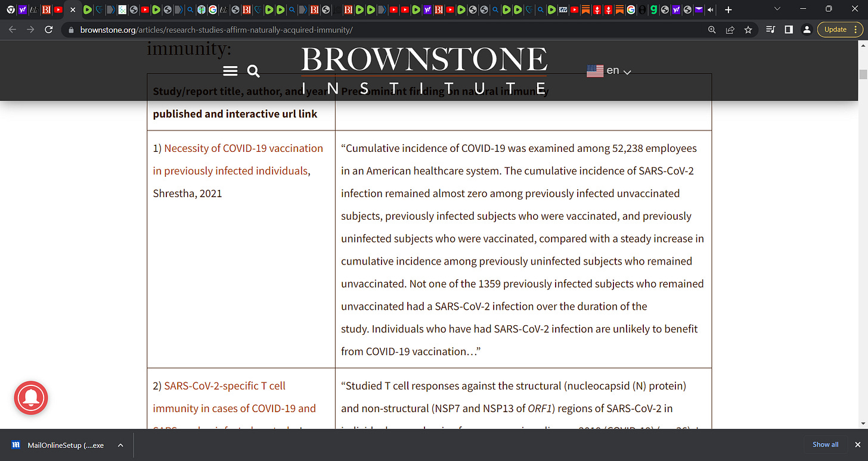Close the downloads bar
Image resolution: width=868 pixels, height=461 pixels.
point(857,444)
